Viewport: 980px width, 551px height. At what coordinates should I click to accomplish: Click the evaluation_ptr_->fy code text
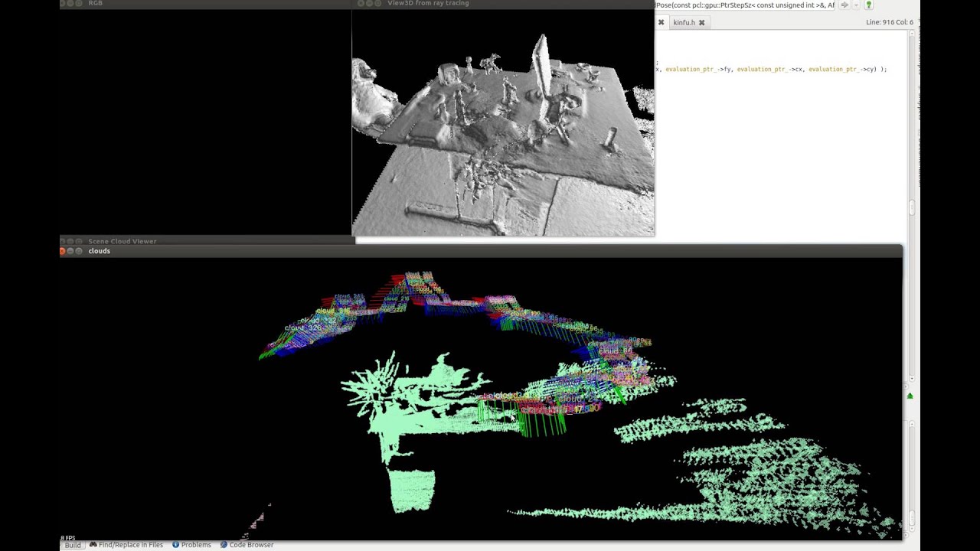point(698,69)
